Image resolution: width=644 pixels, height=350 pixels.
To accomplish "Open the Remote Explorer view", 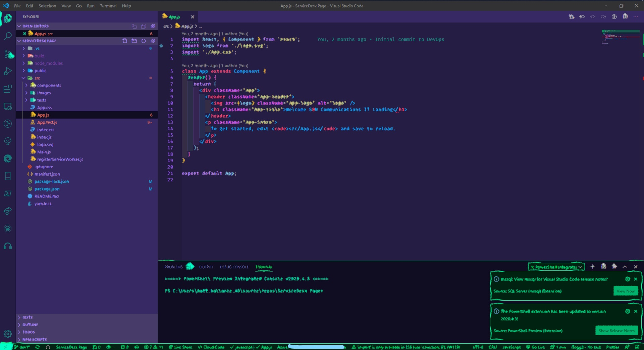I will (x=8, y=106).
